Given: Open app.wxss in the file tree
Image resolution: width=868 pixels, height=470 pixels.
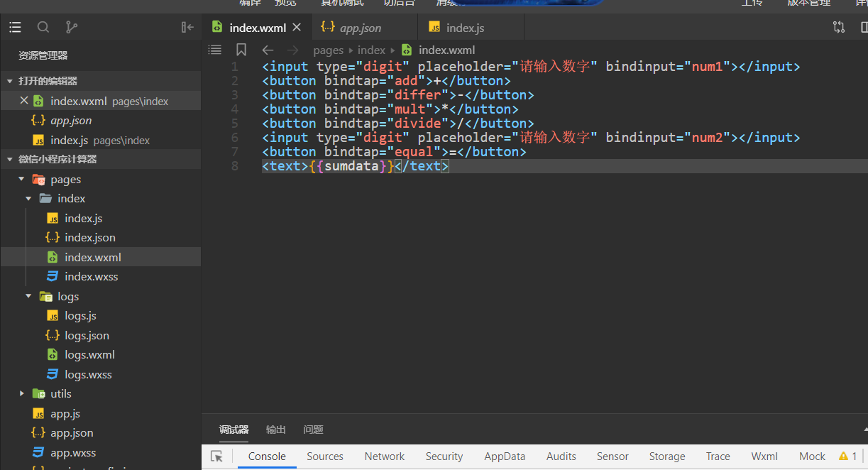Looking at the screenshot, I should coord(100,452).
